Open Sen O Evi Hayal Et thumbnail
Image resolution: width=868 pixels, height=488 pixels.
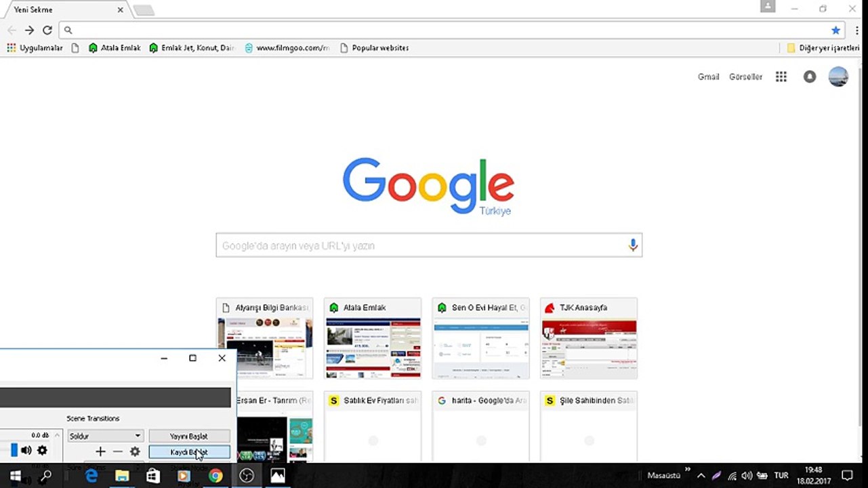[481, 338]
